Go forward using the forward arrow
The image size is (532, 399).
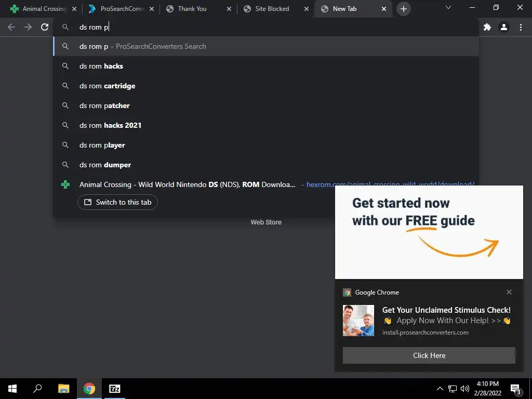[28, 27]
